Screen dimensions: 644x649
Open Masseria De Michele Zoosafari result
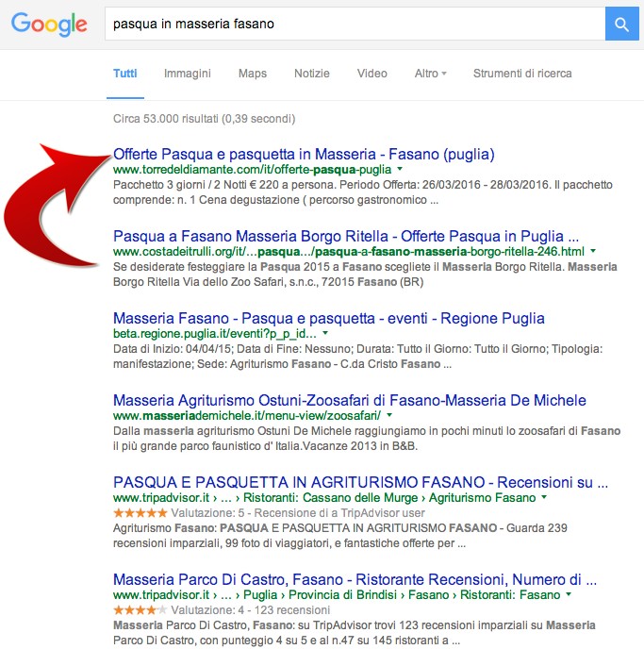350,400
